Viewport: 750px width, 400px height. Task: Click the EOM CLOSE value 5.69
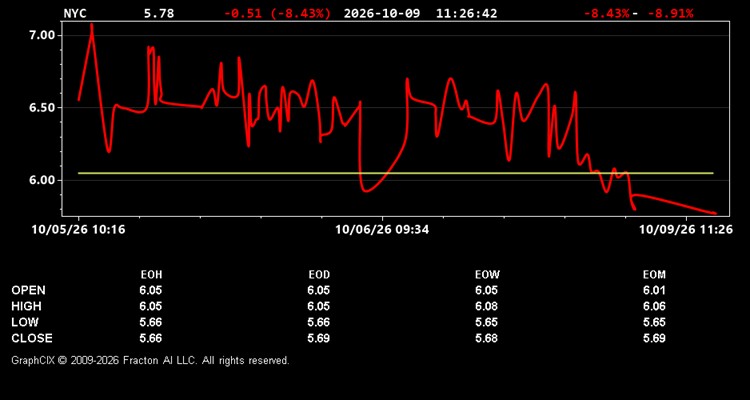point(654,338)
